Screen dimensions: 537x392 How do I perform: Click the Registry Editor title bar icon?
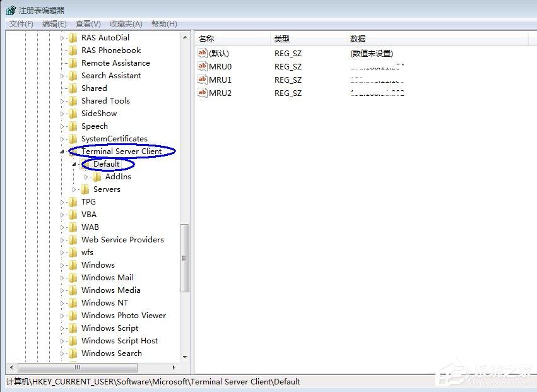click(11, 10)
